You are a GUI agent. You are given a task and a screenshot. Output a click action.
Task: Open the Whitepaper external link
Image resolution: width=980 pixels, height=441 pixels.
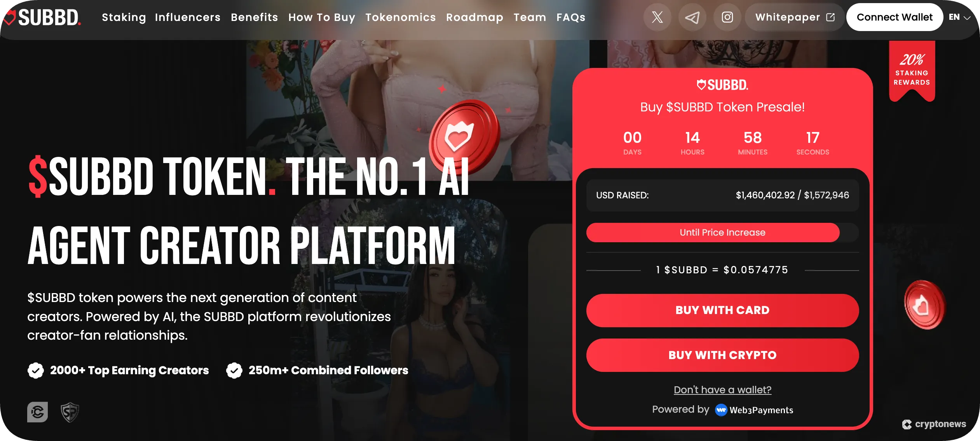[x=795, y=17]
